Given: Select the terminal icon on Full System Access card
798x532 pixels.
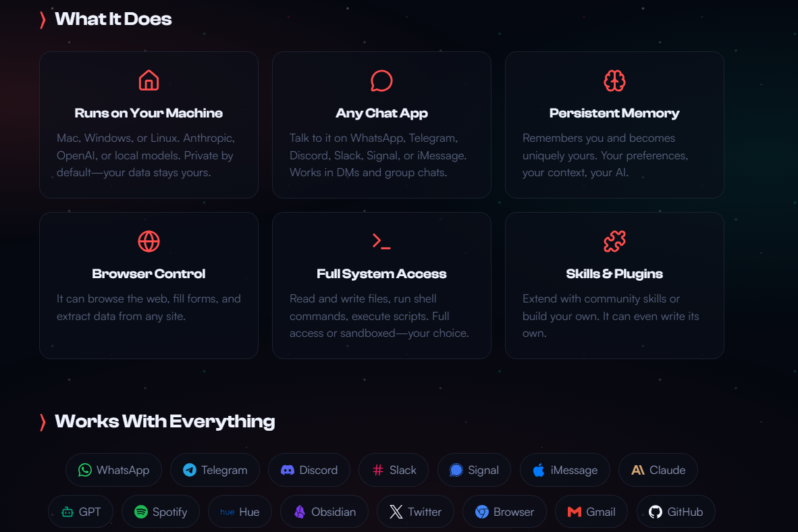Looking at the screenshot, I should 381,241.
